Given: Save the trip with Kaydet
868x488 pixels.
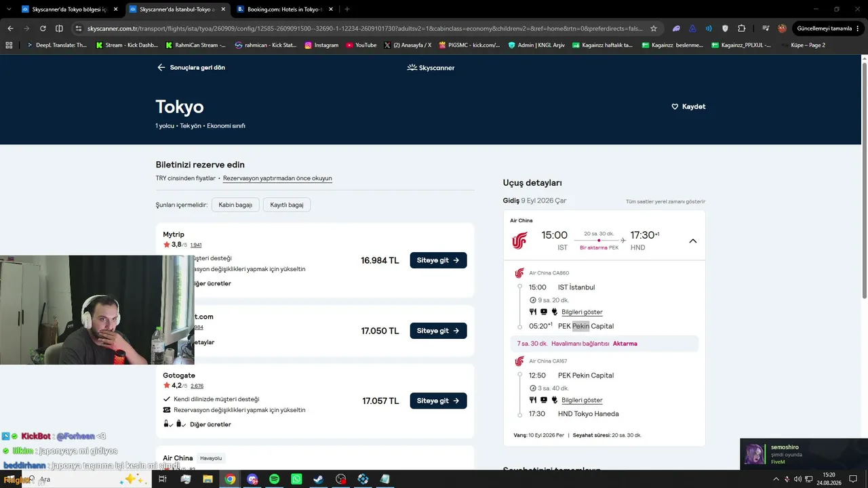Looking at the screenshot, I should pyautogui.click(x=688, y=106).
